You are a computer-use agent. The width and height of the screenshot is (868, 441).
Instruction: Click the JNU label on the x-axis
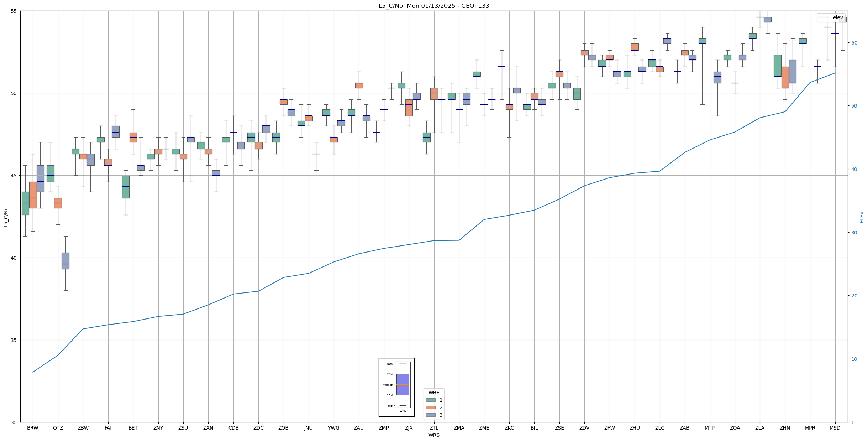click(308, 428)
